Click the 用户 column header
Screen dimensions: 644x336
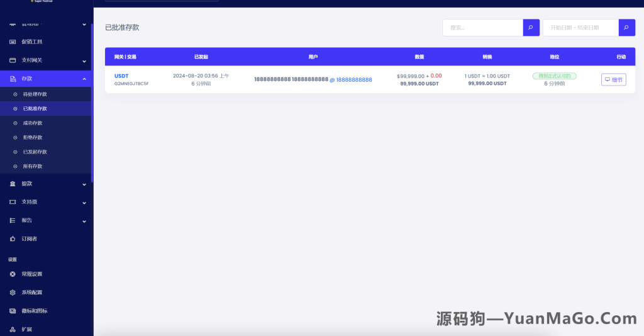(x=313, y=57)
